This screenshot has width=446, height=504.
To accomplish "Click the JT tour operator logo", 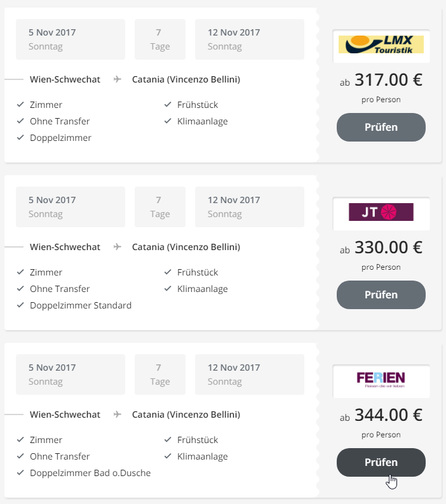I will (381, 212).
